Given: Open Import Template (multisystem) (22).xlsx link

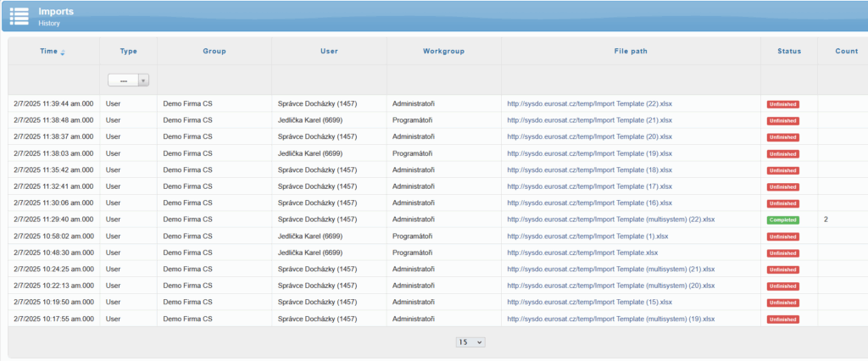Looking at the screenshot, I should coord(610,219).
